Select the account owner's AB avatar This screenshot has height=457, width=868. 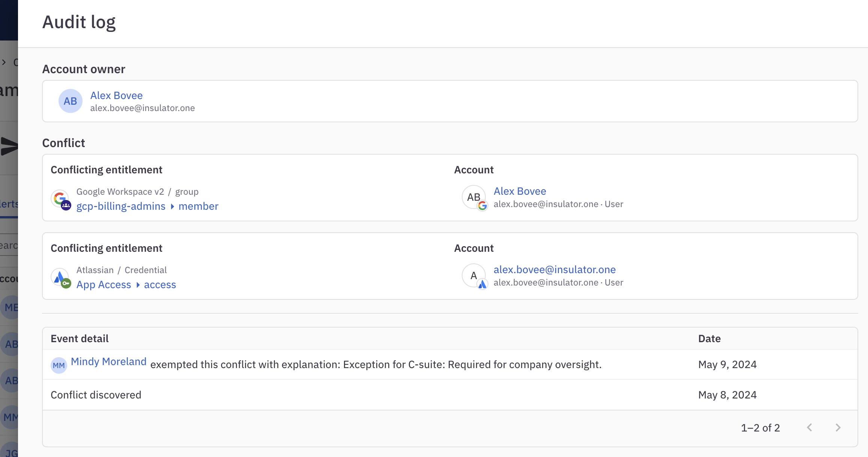point(70,101)
